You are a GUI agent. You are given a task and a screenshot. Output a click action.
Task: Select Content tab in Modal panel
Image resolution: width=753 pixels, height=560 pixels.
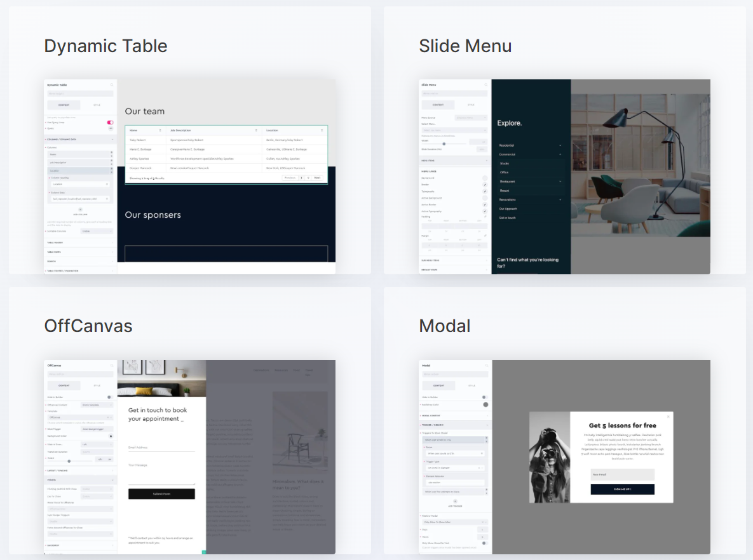438,385
